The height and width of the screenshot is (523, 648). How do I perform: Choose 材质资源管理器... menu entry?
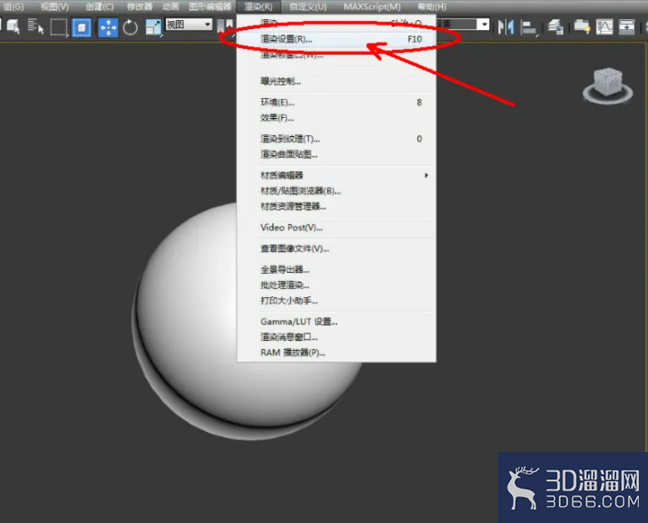336,206
